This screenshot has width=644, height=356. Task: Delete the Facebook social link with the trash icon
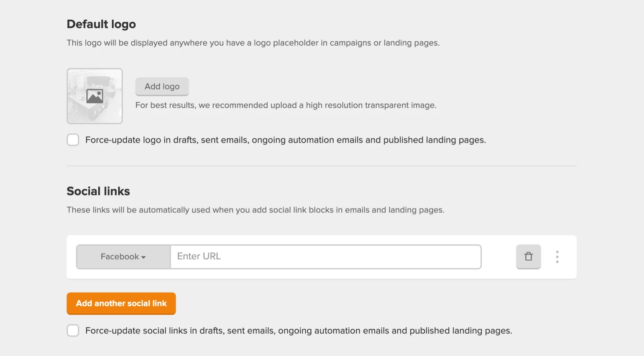(528, 257)
